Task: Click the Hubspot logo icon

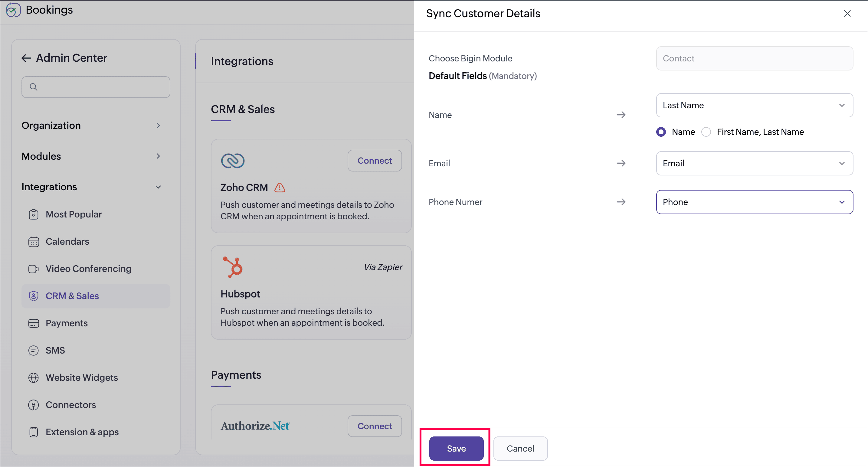Action: coord(233,267)
